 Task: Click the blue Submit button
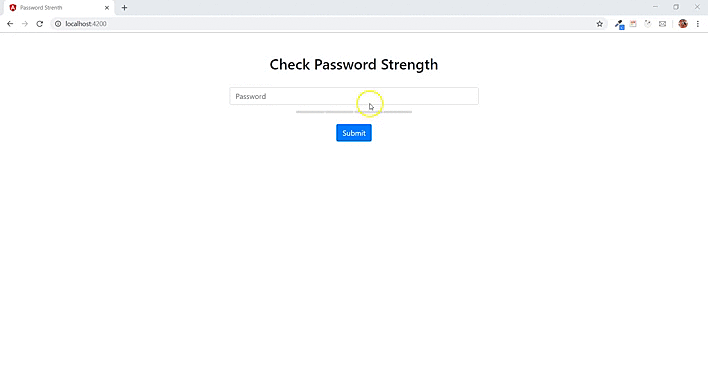(x=354, y=133)
